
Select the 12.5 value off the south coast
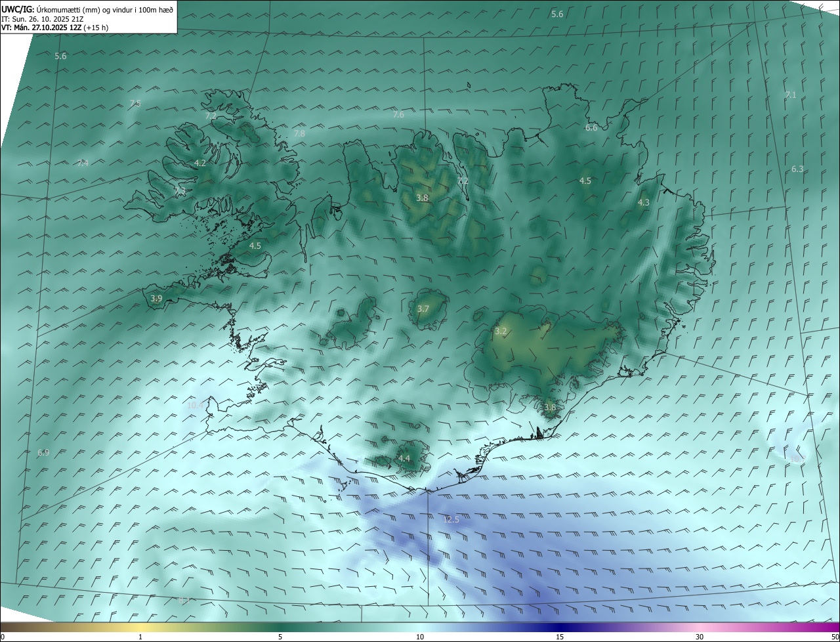[451, 519]
